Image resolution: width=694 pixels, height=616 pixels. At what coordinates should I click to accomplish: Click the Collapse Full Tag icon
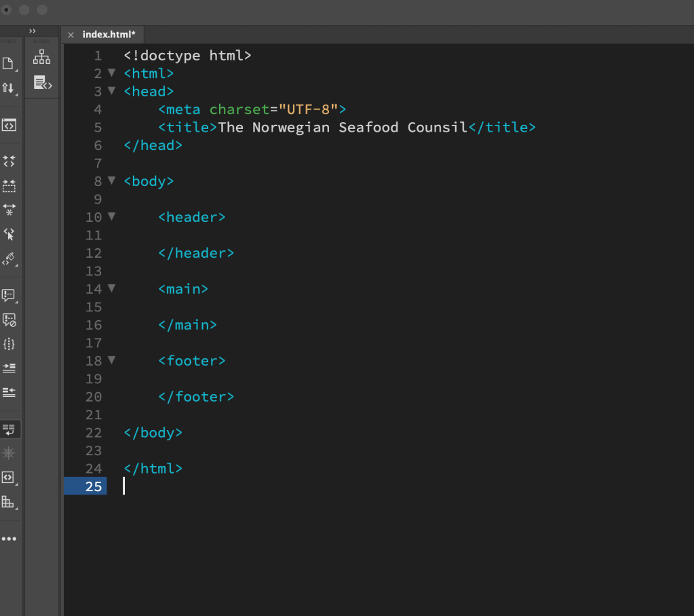pyautogui.click(x=9, y=161)
